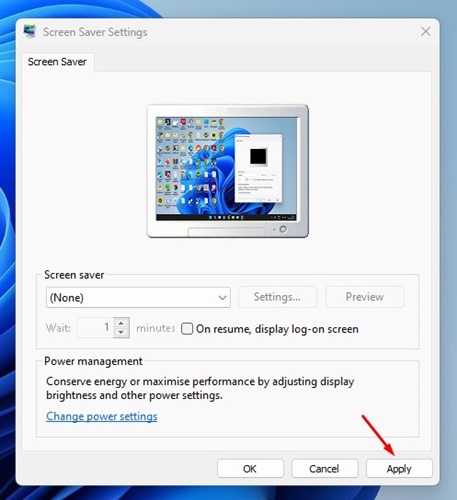Open the (None) screen saver combo box
Viewport: 457px width, 500px height.
138,297
